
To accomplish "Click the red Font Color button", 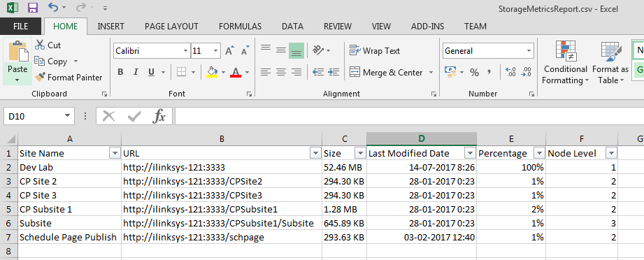I will tap(236, 72).
